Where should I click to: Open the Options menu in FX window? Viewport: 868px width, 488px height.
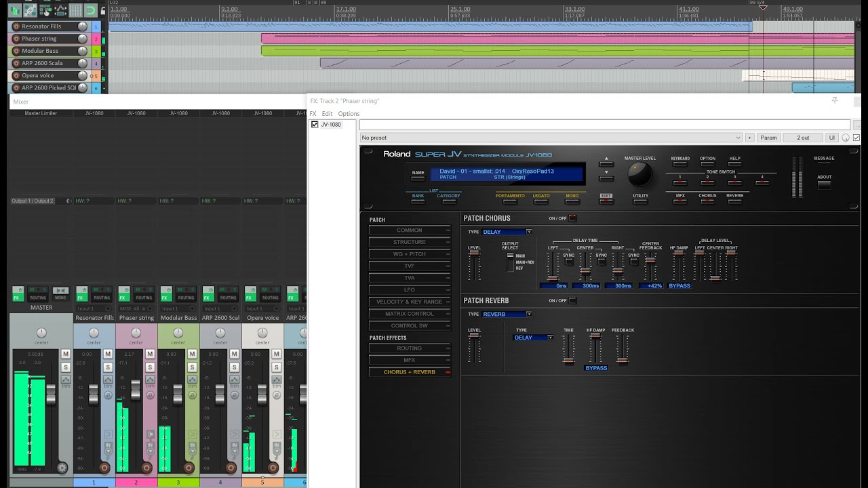tap(349, 114)
